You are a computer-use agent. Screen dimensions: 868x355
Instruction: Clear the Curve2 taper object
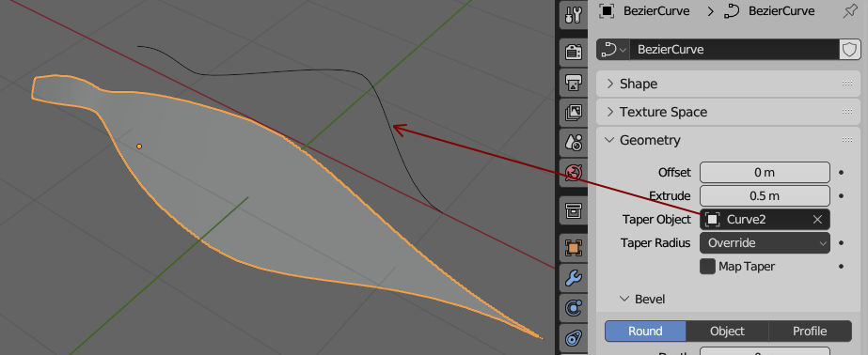(x=817, y=220)
